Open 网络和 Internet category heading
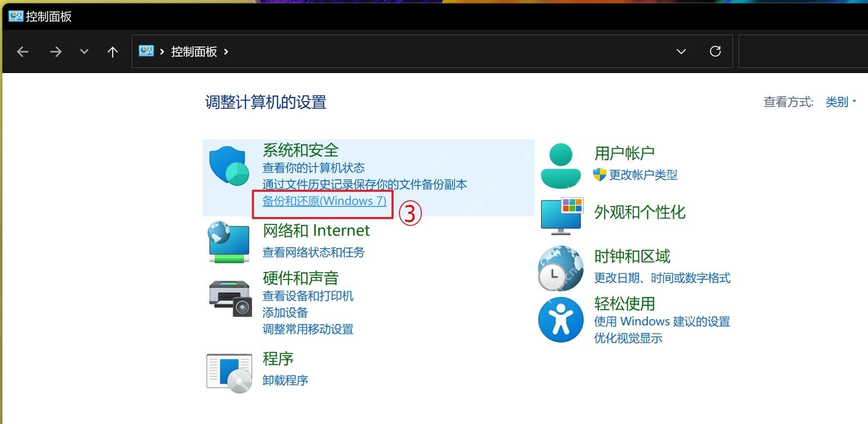 pos(316,231)
